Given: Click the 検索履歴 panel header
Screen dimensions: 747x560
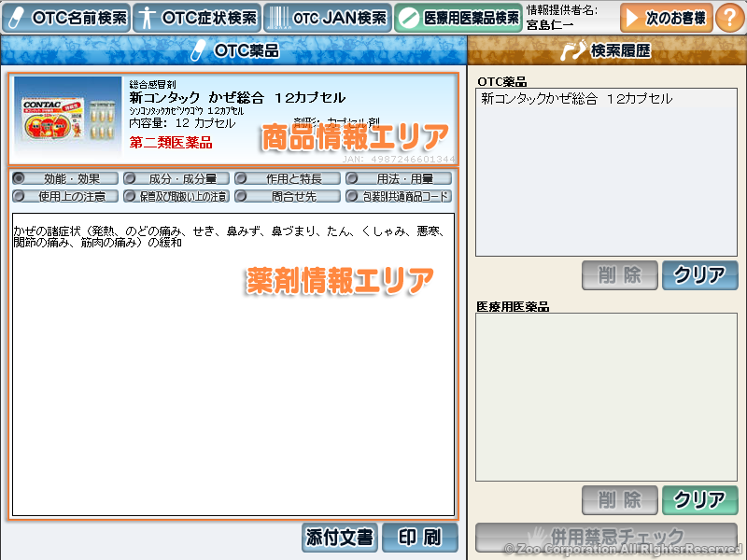Looking at the screenshot, I should [x=606, y=50].
